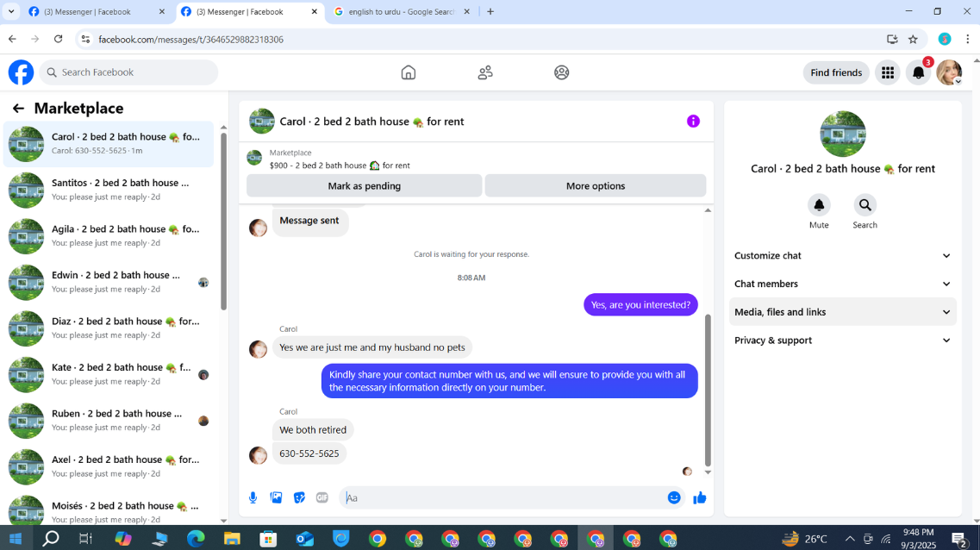980x550 pixels.
Task: Choose a GIF icon
Action: click(x=321, y=497)
